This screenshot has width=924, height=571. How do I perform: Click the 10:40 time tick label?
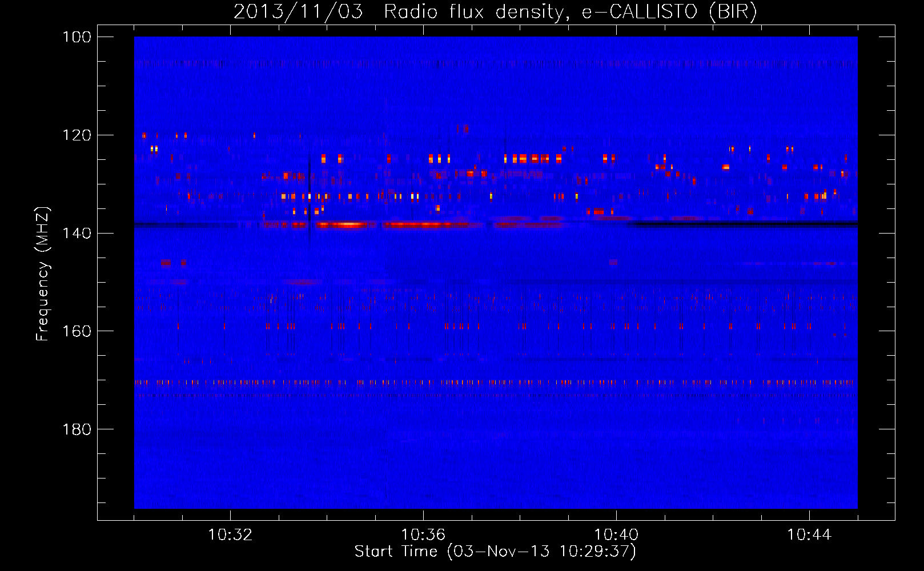(x=616, y=535)
